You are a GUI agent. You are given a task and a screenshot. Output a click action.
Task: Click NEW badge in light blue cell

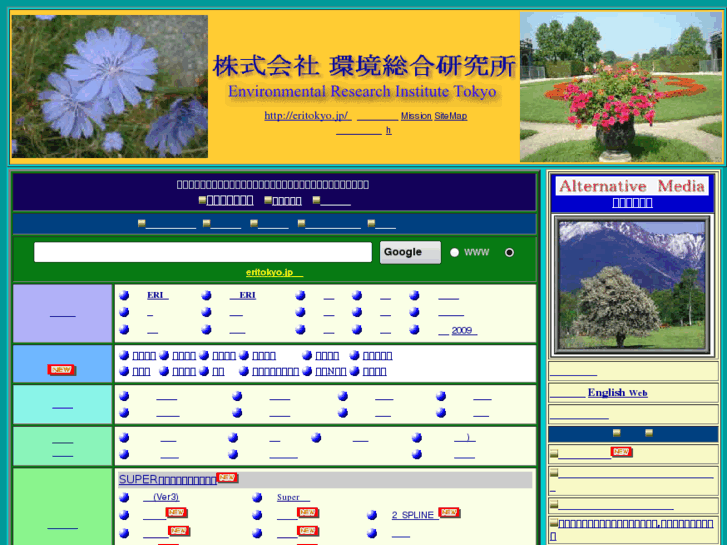61,370
